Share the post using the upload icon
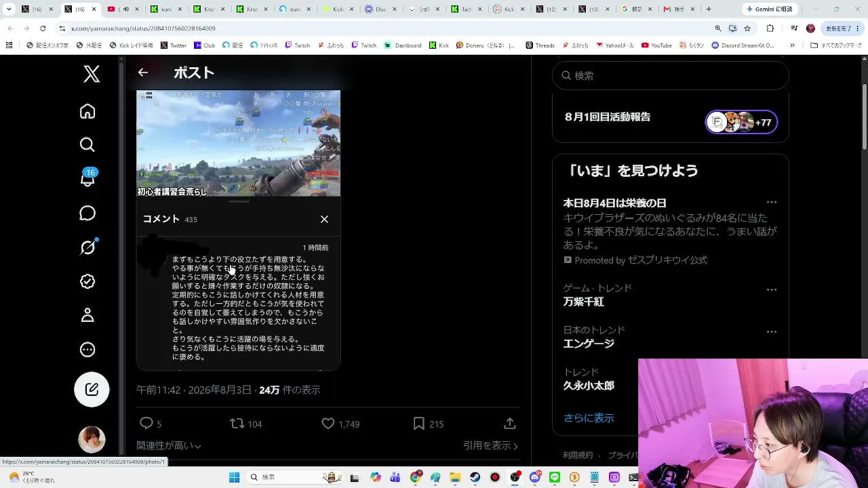This screenshot has height=488, width=868. pos(510,424)
